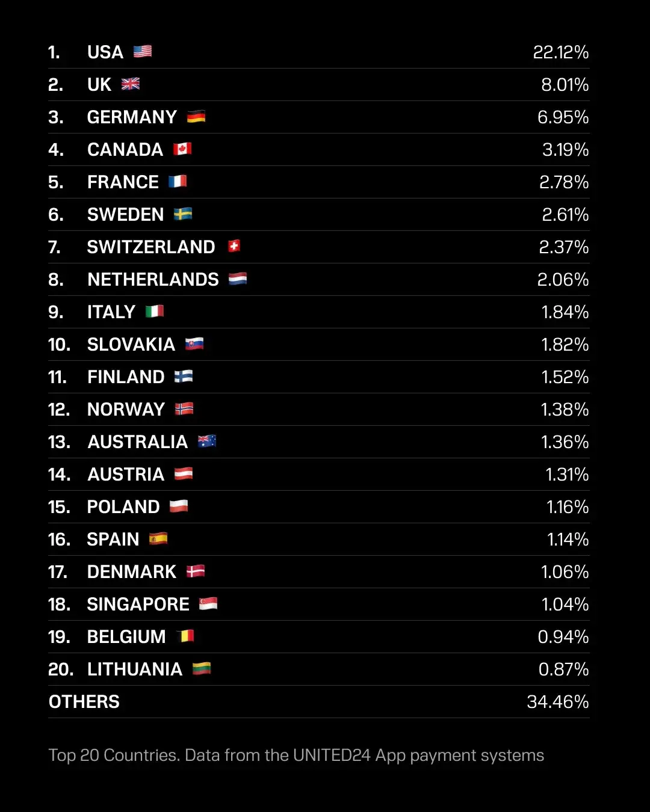Click the UK flag icon
650x812 pixels.
point(131,84)
